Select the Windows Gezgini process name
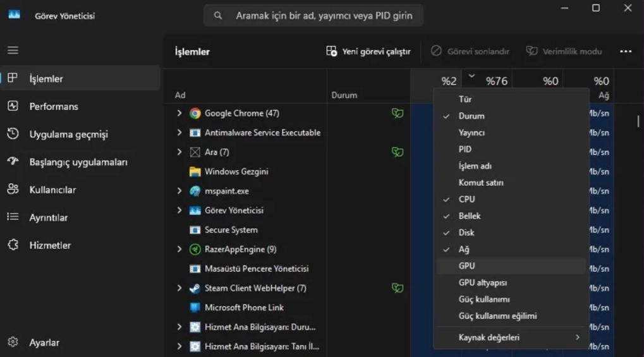 (236, 172)
